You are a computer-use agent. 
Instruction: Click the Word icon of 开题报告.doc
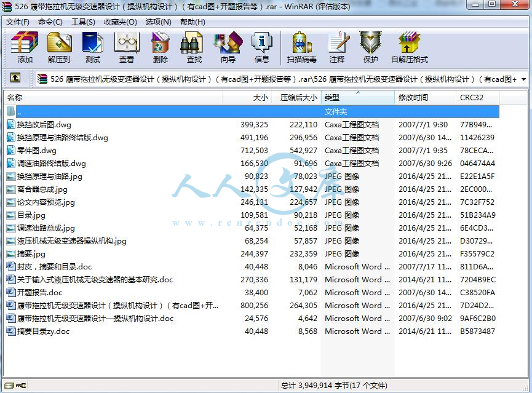(11, 293)
